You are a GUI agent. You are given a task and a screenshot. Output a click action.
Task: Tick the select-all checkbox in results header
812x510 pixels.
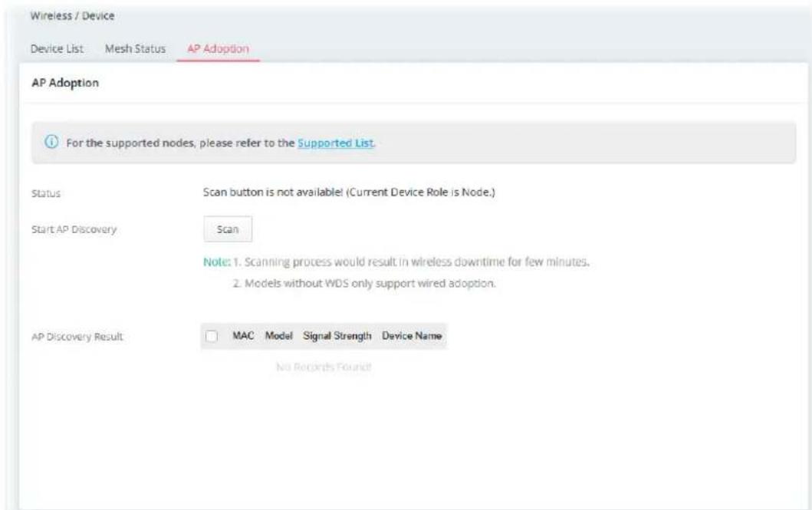tap(212, 336)
